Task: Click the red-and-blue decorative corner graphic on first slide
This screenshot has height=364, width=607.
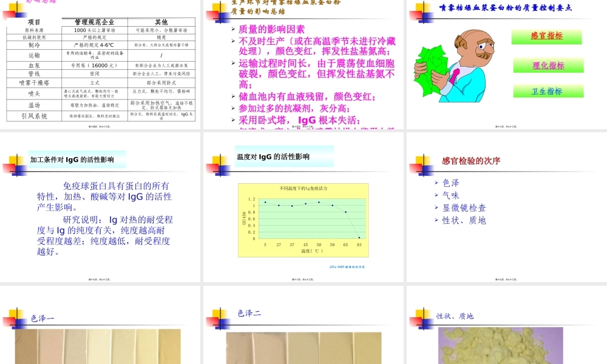Action: click(14, 10)
